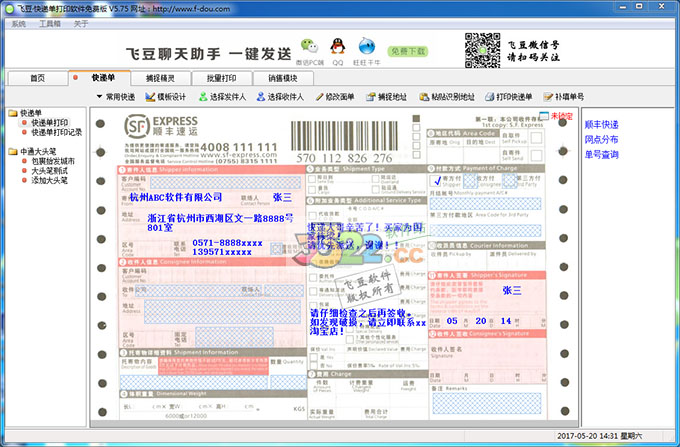Open the 单号查询 tracking number link
Screen dimensions: 680x447
(x=601, y=155)
